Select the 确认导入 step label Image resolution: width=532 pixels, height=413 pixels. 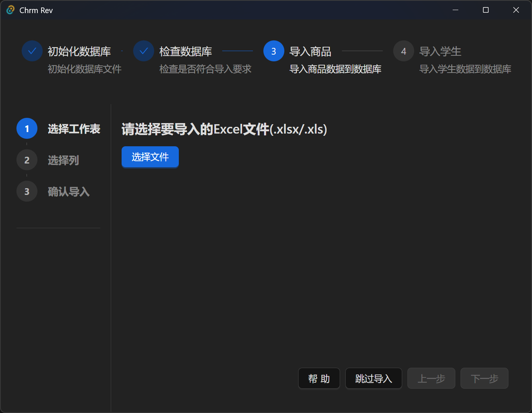69,192
